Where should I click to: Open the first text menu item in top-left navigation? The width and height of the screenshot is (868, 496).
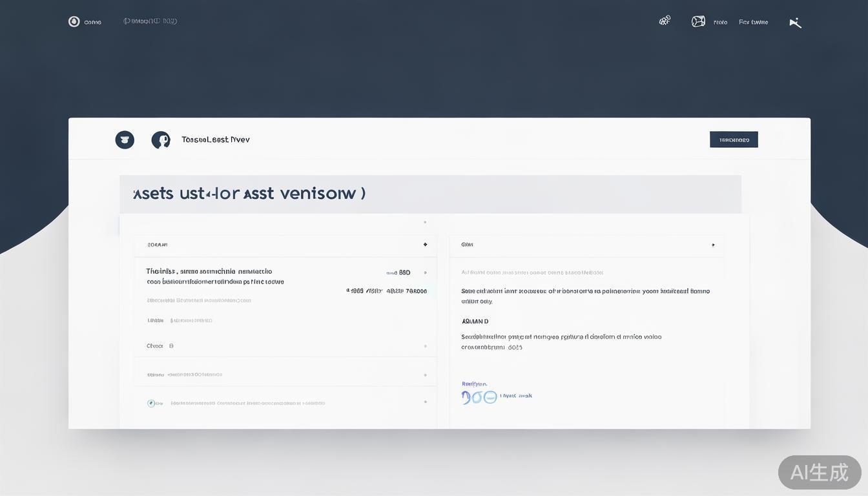coord(92,22)
